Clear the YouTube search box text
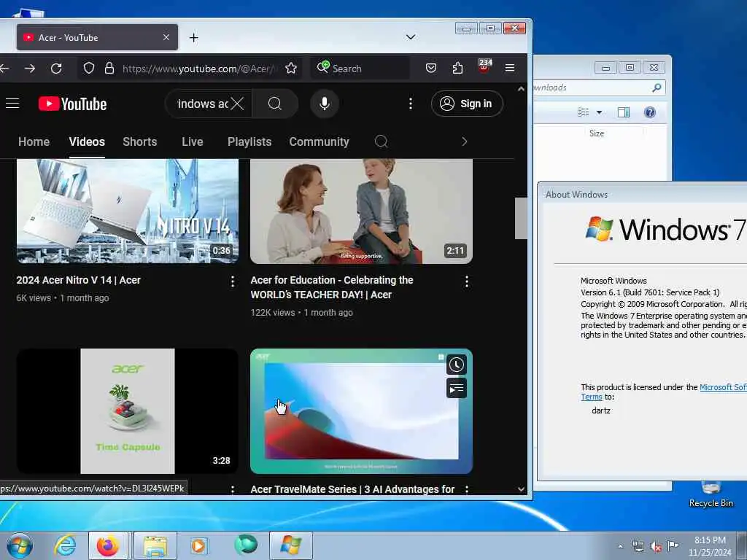 (237, 104)
